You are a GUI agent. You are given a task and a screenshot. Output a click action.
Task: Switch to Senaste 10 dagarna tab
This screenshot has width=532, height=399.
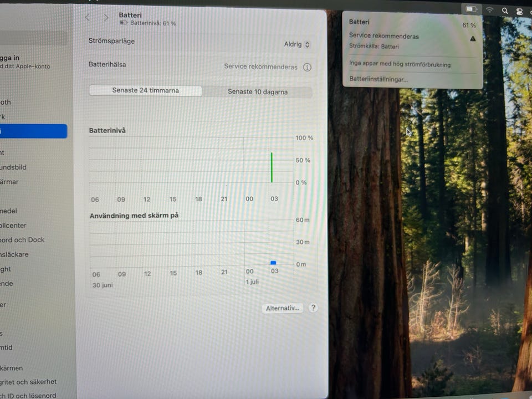click(x=258, y=91)
